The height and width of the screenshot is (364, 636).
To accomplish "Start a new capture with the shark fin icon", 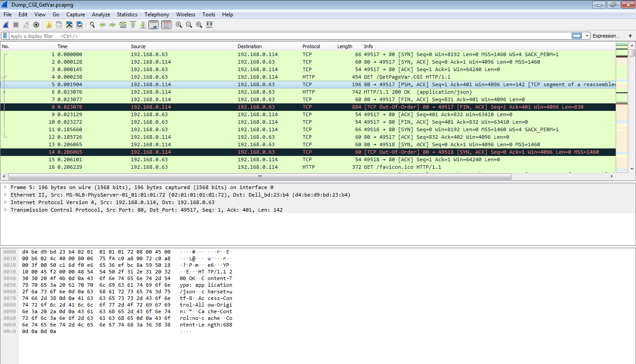I will pyautogui.click(x=6, y=25).
